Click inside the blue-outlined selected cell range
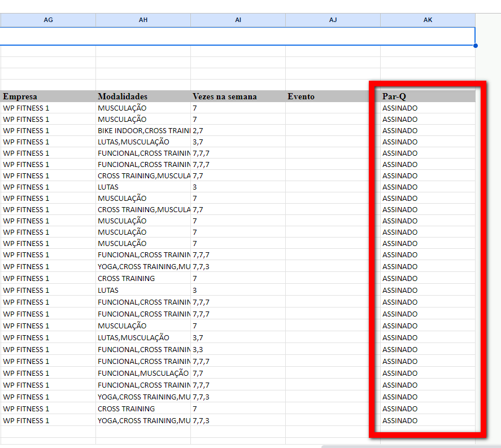 (238, 36)
